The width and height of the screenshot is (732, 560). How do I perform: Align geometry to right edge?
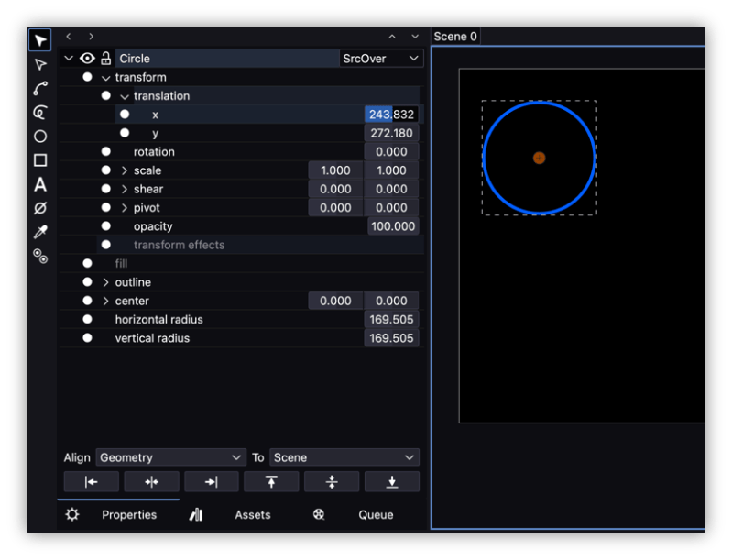click(212, 481)
